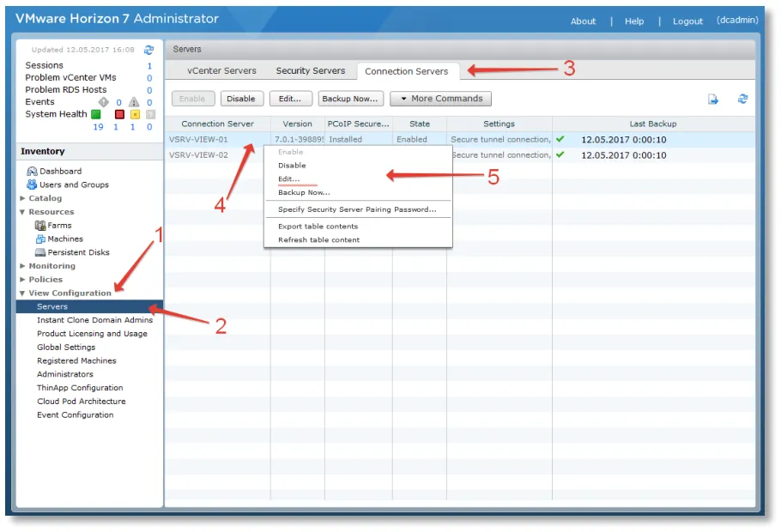
Task: Open Global Settings
Action: click(x=66, y=348)
